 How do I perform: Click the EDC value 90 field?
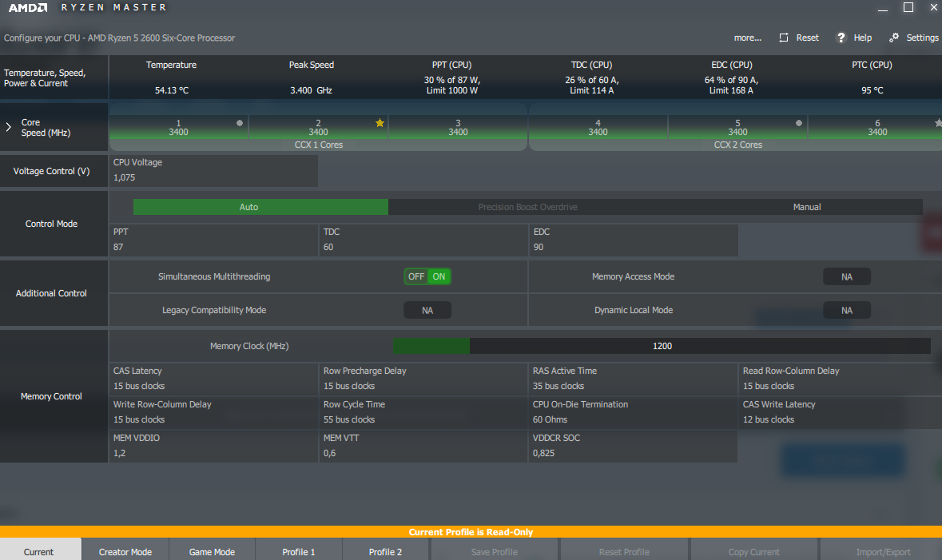click(634, 240)
